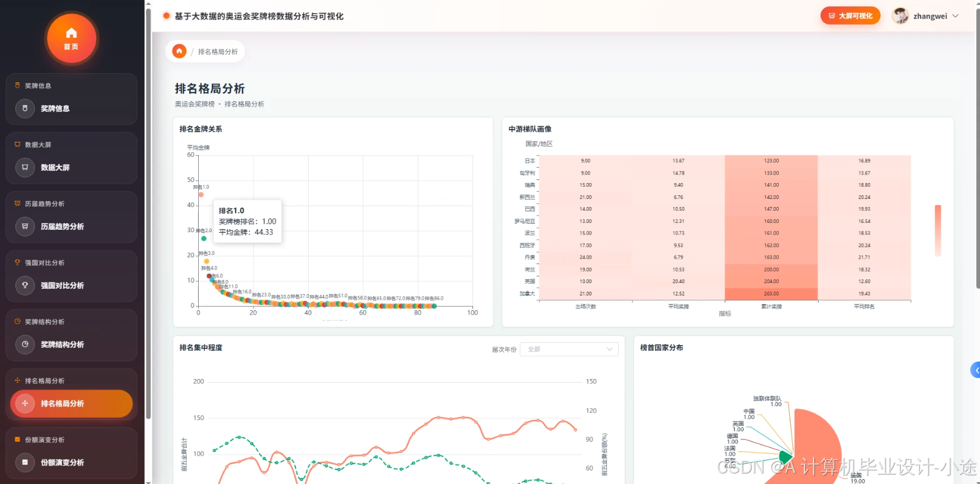
Task: Collapse the 排名格局分析 group header
Action: click(x=71, y=381)
